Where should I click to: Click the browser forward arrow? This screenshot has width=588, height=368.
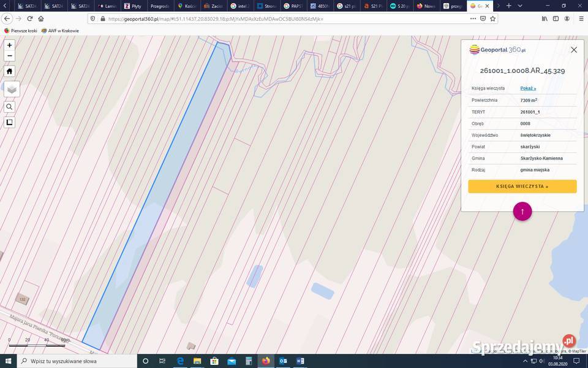coord(18,18)
